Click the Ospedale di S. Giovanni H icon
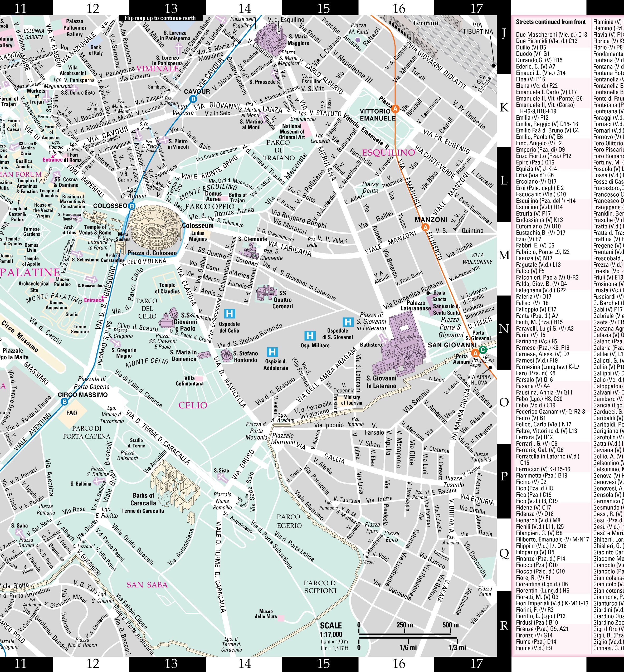The height and width of the screenshot is (672, 624). pos(348,322)
